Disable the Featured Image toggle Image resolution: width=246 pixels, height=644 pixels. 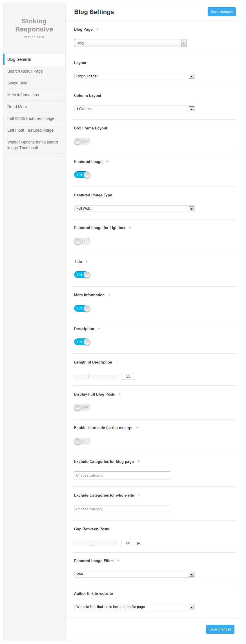coord(82,175)
